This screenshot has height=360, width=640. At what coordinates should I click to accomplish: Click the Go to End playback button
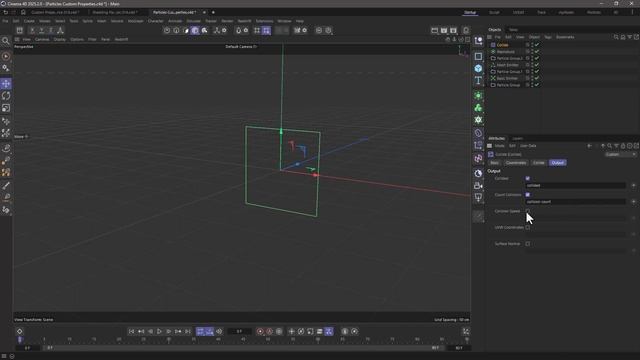[x=188, y=331]
